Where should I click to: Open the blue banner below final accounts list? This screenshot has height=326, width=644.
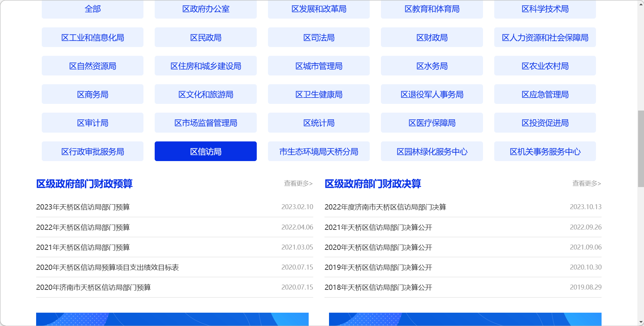(465, 319)
